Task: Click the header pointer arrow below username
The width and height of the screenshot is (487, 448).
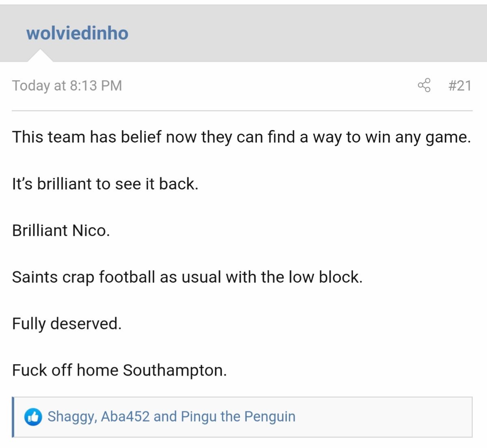Action: [40, 56]
